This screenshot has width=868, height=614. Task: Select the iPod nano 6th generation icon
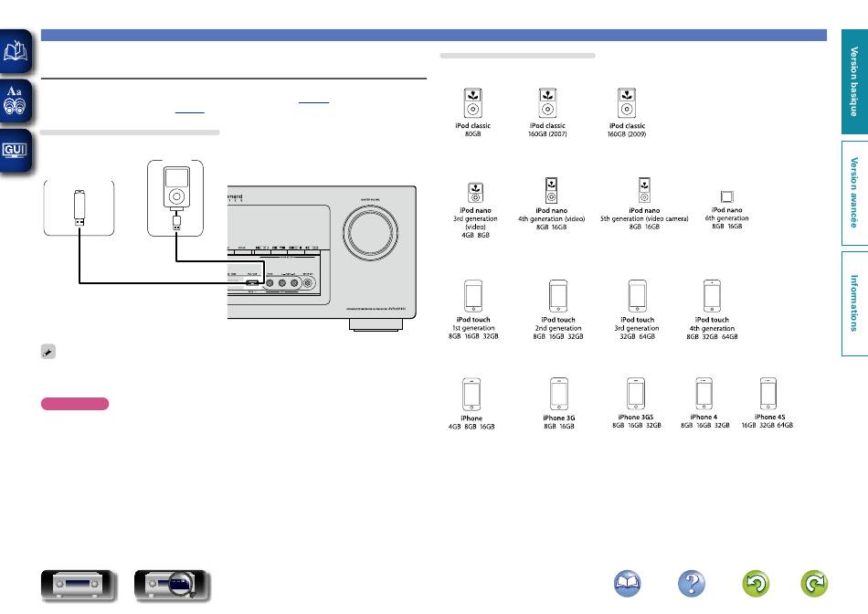pyautogui.click(x=727, y=196)
